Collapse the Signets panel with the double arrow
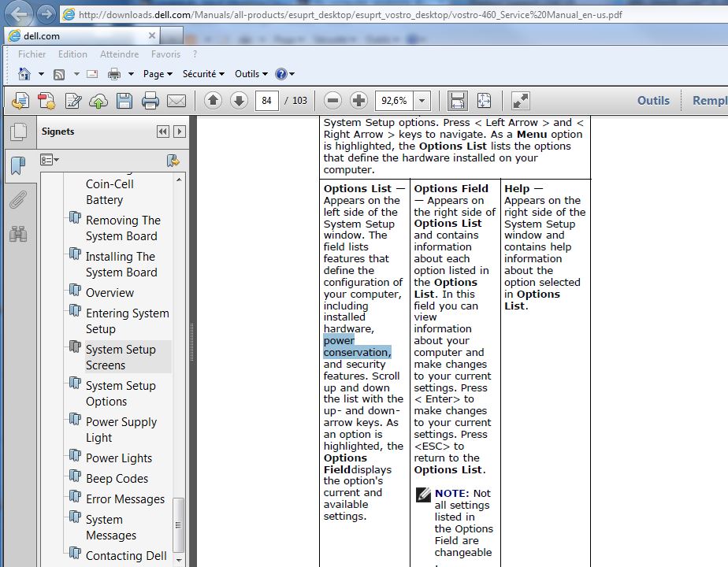 pyautogui.click(x=162, y=132)
